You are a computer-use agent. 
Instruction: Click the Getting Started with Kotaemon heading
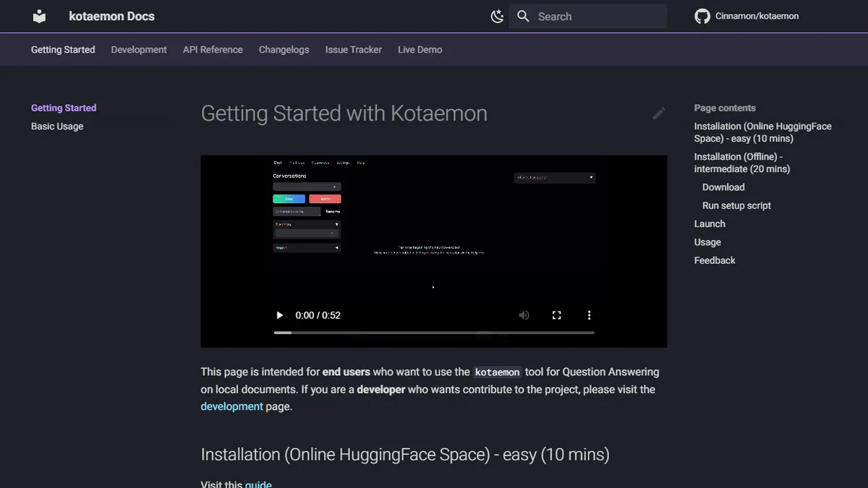(x=344, y=114)
